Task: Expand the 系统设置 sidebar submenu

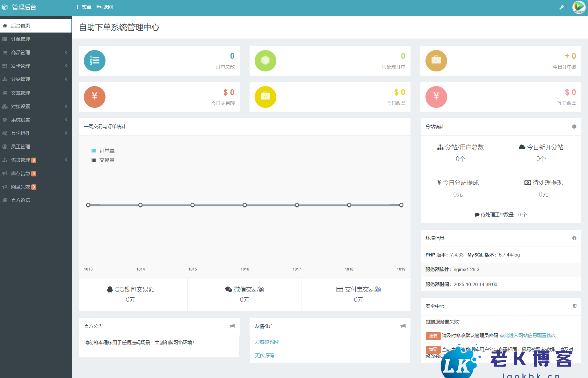Action: (x=35, y=120)
